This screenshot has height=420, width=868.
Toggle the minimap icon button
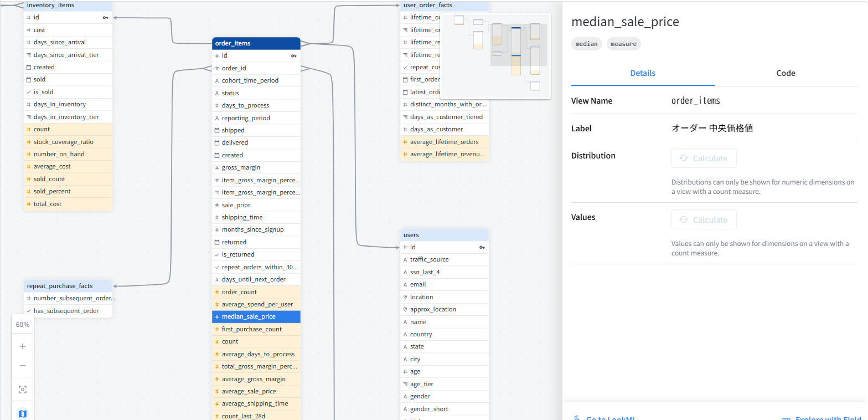23,413
